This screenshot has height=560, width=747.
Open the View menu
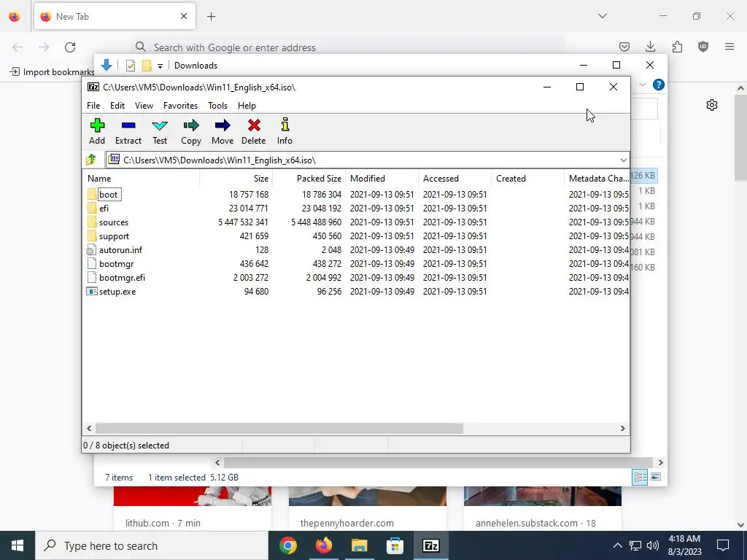[144, 106]
